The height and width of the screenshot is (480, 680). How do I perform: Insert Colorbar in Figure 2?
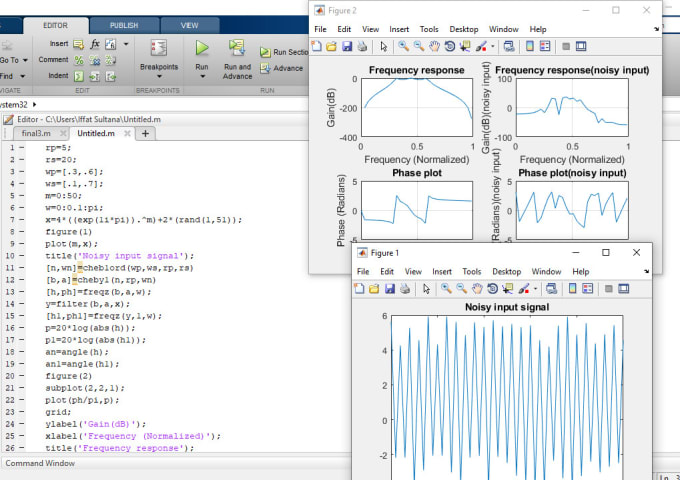coord(530,46)
